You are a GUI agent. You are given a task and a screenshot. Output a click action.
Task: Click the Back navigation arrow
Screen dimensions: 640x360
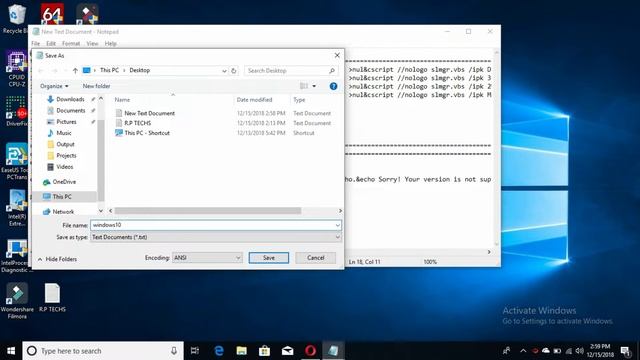[x=41, y=71]
